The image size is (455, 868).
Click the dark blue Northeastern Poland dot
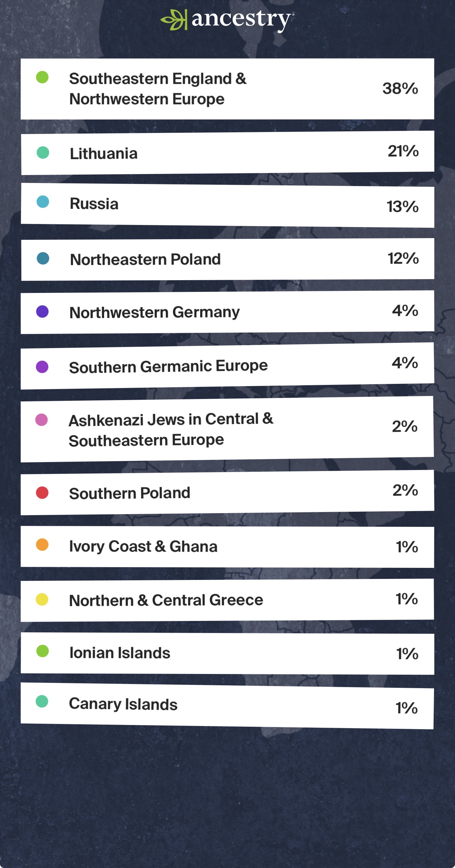[x=43, y=258]
